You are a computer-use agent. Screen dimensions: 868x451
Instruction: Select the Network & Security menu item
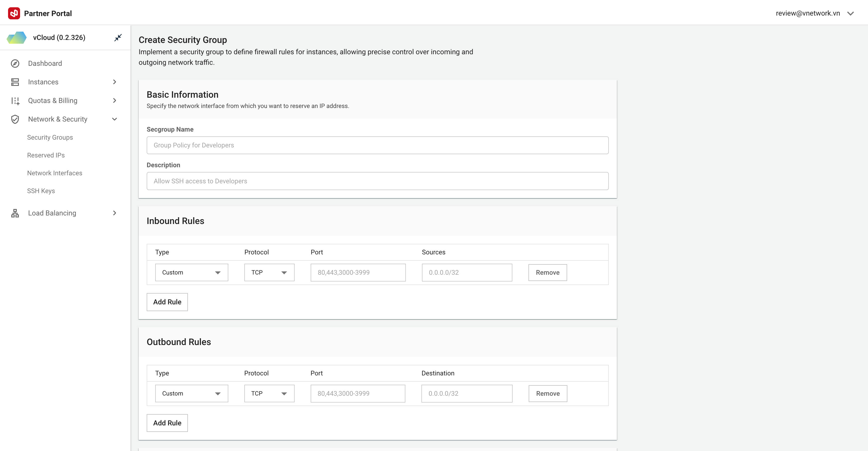[58, 119]
